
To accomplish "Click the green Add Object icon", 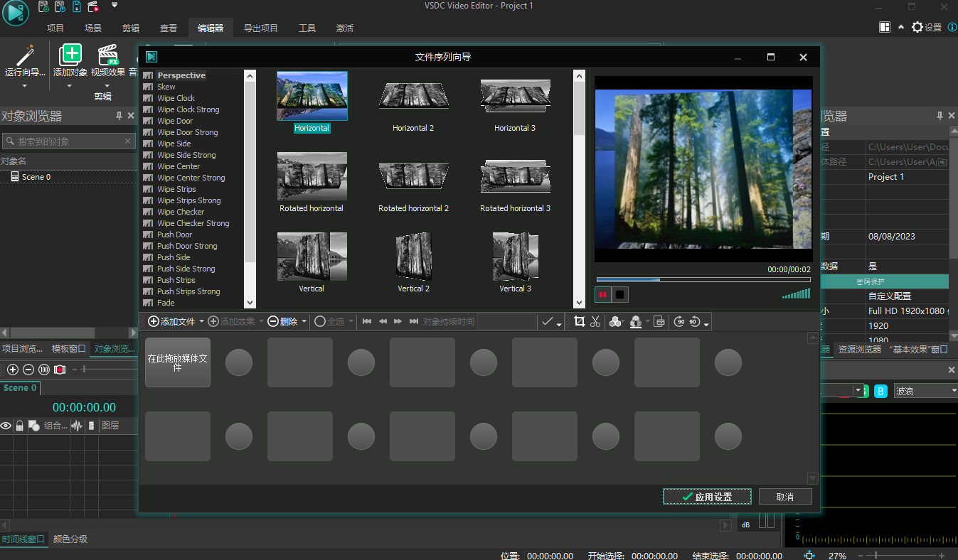I will (x=70, y=55).
